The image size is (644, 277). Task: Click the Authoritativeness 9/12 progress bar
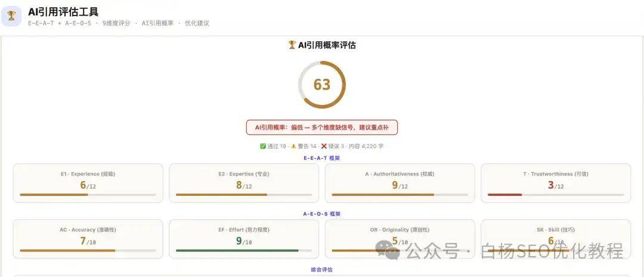point(400,195)
